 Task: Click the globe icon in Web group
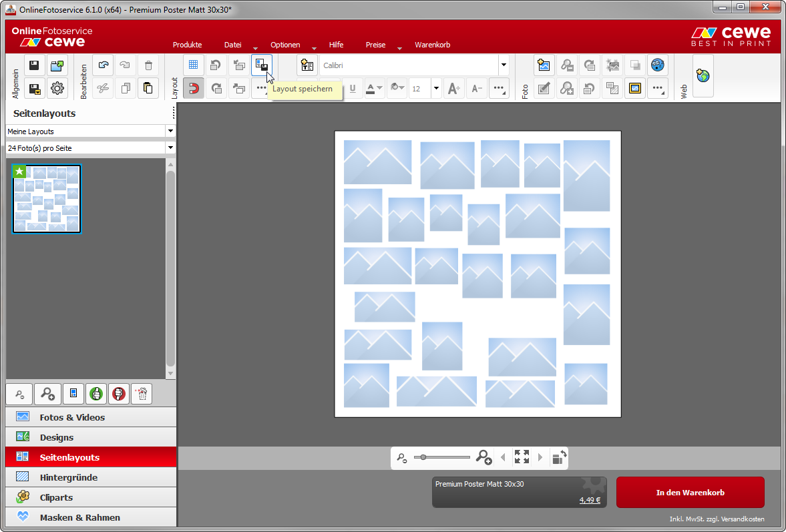703,76
